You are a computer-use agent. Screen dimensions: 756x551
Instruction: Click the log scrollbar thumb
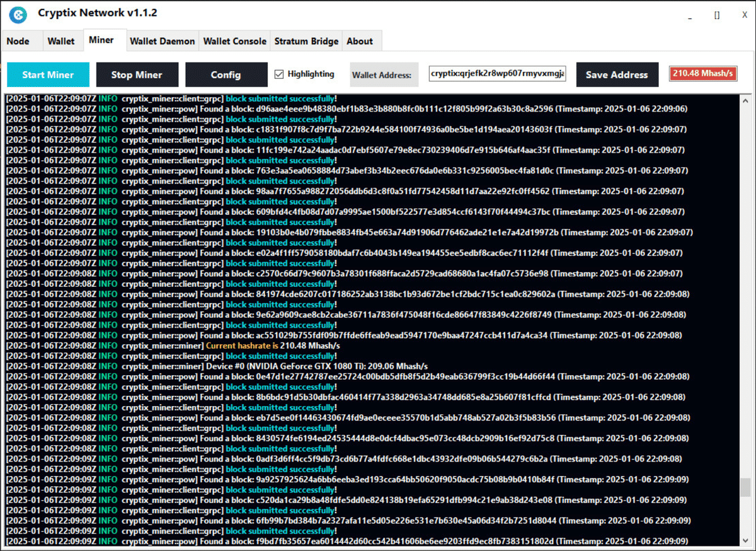747,487
